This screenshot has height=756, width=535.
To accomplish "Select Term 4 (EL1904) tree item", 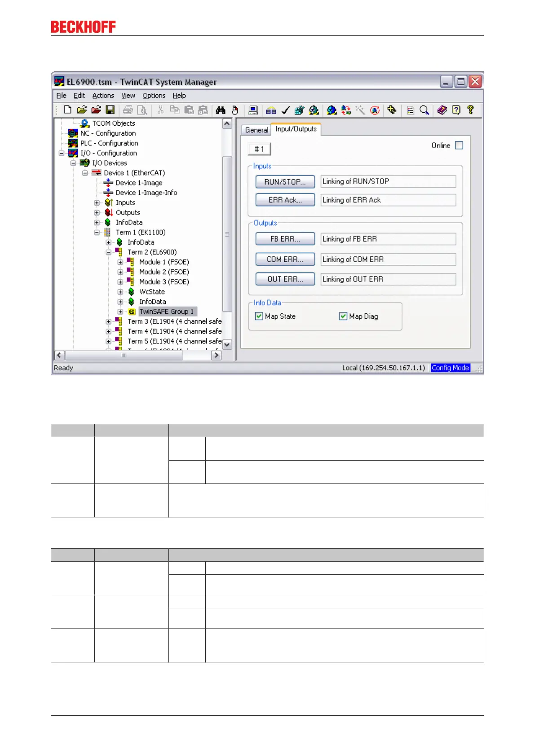I will tap(175, 331).
